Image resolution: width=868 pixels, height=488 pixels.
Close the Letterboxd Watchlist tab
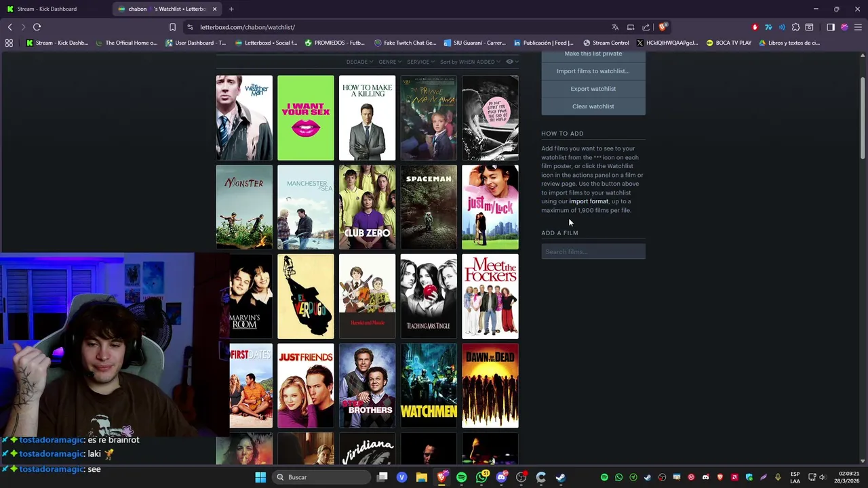coord(214,9)
